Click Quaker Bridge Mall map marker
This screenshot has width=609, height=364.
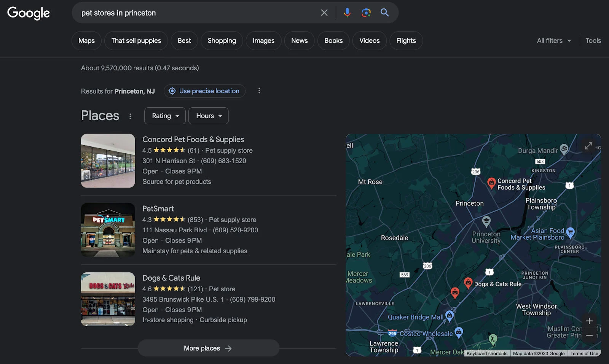pyautogui.click(x=450, y=316)
